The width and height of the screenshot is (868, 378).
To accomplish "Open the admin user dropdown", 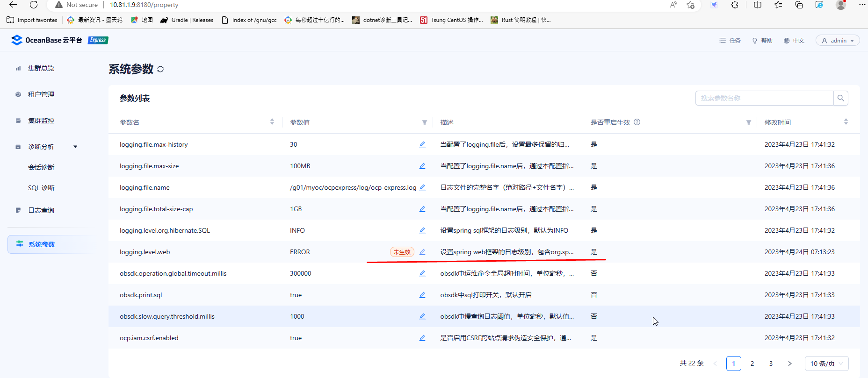I will point(838,41).
